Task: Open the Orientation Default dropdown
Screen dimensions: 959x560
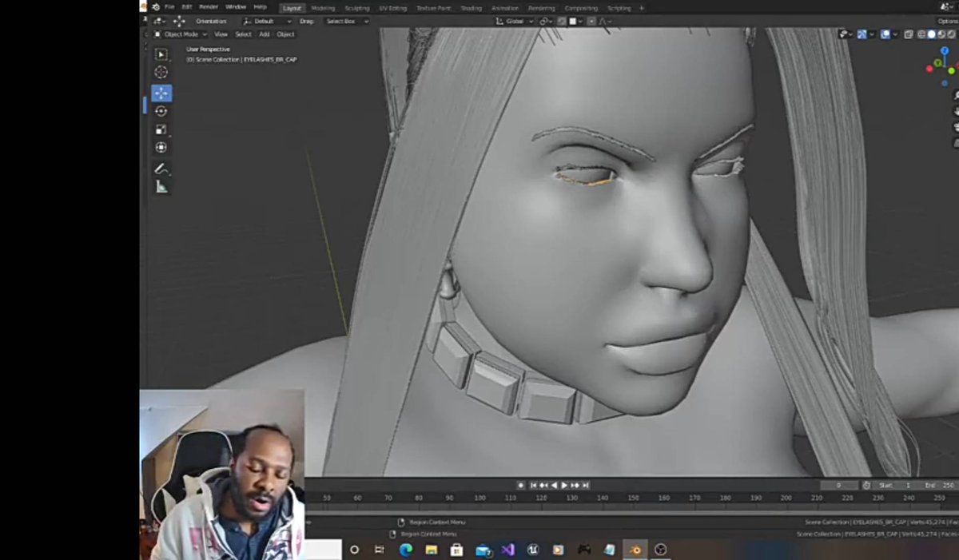Action: (x=269, y=21)
